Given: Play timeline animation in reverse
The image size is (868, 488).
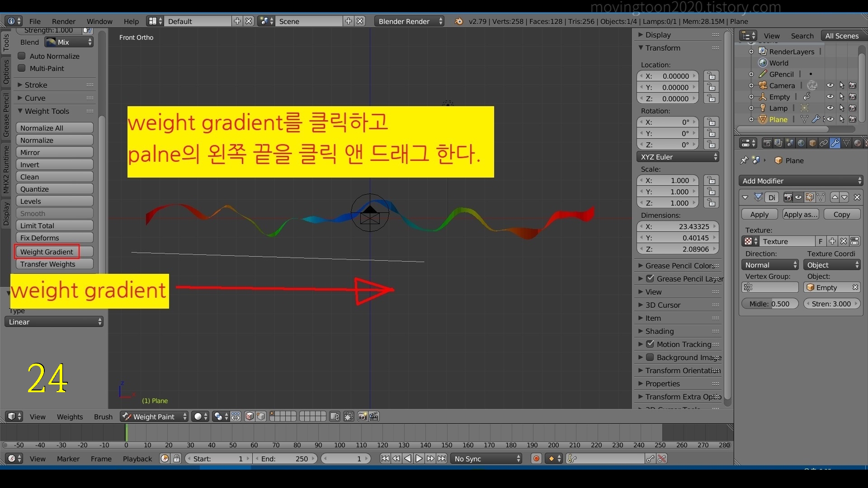Looking at the screenshot, I should [408, 459].
